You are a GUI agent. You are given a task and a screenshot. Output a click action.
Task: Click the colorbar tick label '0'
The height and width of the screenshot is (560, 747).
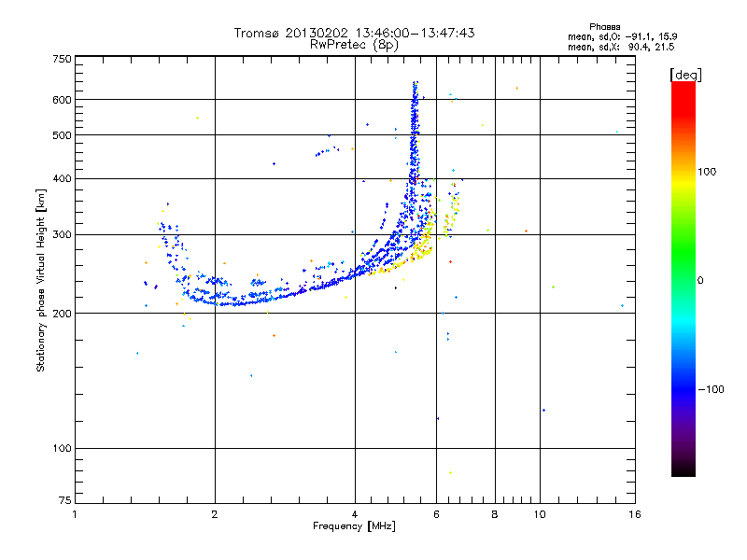700,281
